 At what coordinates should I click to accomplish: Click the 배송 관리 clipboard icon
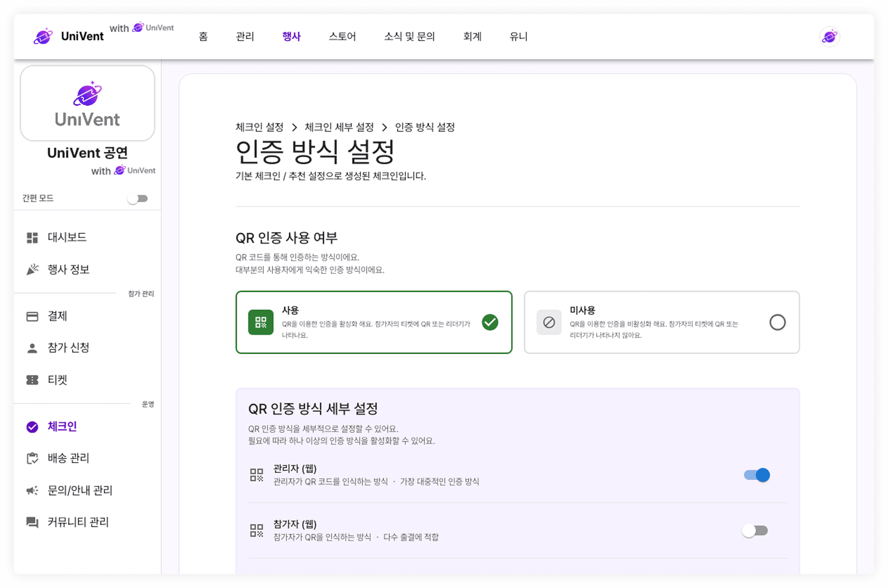coord(32,458)
